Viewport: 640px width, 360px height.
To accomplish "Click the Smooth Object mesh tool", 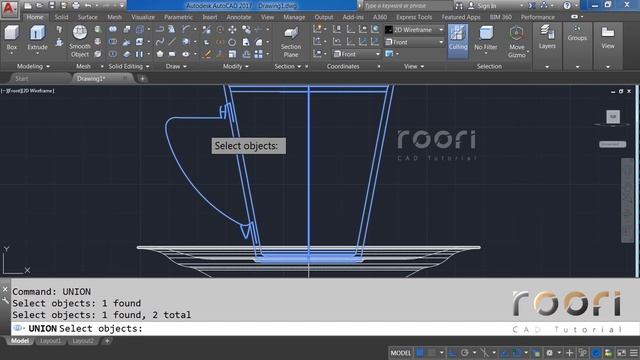I will (x=80, y=41).
